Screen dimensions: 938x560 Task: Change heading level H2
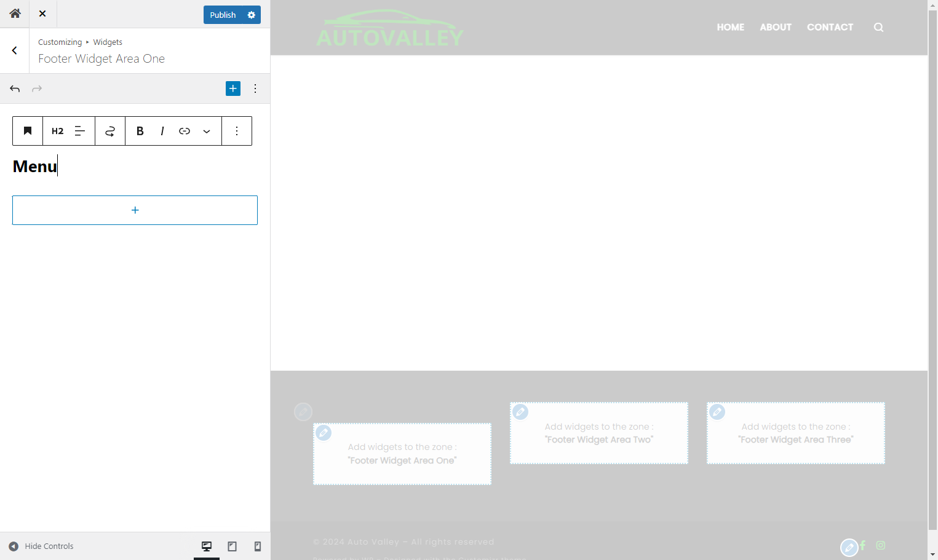click(x=58, y=131)
